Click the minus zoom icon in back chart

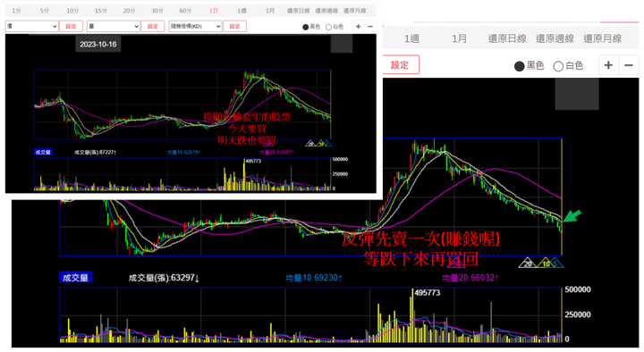[629, 65]
